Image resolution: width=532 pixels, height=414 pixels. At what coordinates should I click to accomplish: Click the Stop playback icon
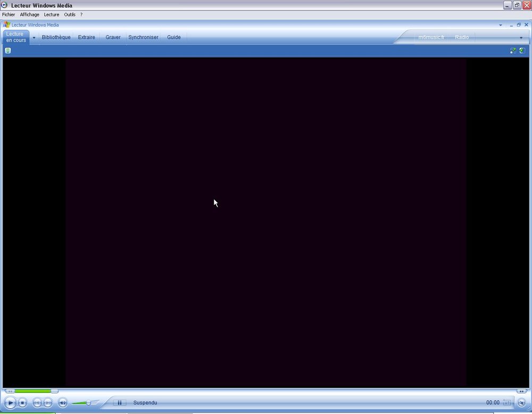pyautogui.click(x=22, y=403)
